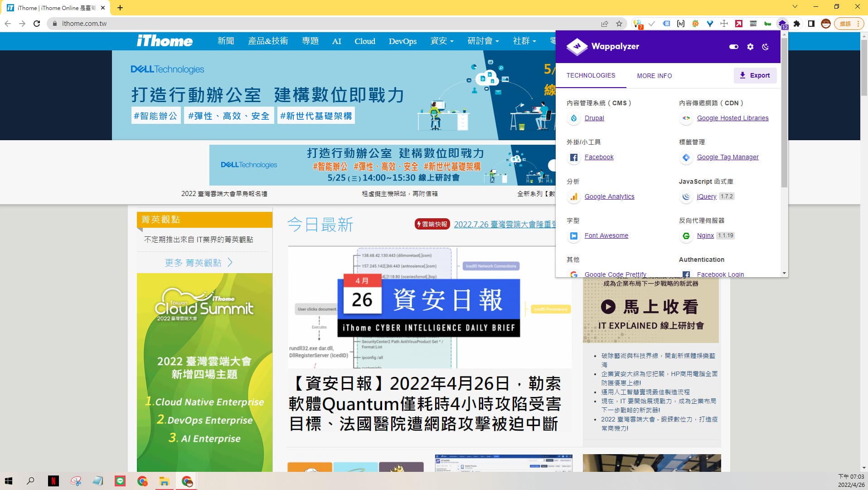Click the Wappalyzer logo in popup header
The image size is (868, 490).
603,46
